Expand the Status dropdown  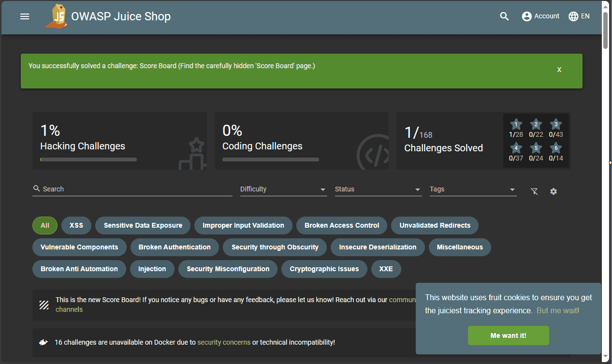click(x=378, y=189)
